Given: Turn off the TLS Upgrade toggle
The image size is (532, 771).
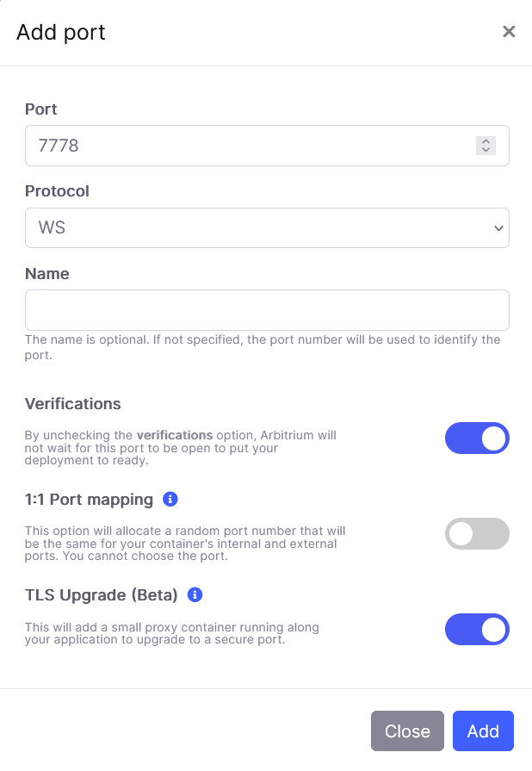Looking at the screenshot, I should (x=477, y=629).
